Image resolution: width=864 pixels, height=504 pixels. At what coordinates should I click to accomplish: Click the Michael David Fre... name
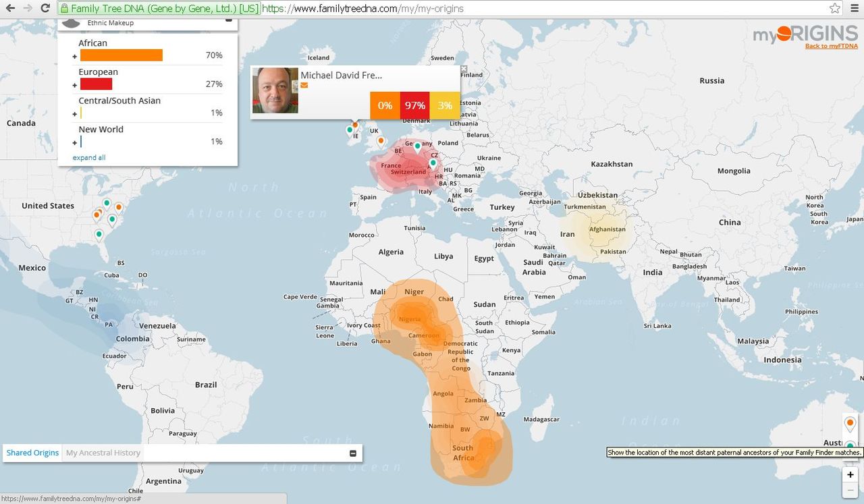[x=342, y=76]
